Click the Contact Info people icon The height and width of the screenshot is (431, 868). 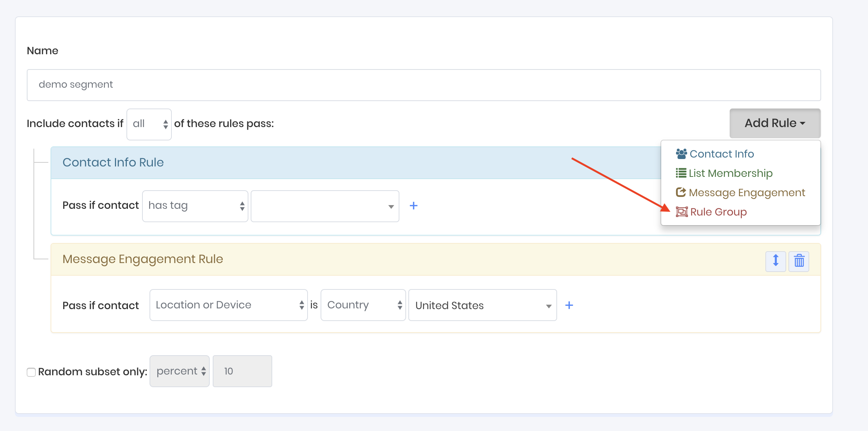click(x=681, y=154)
